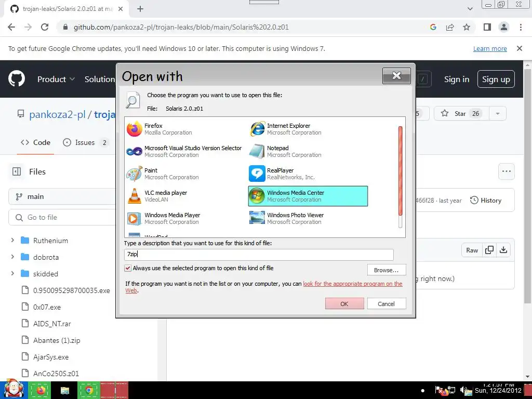Viewport: 532px width, 399px height.
Task: Open Chrome side panel
Action: pos(487,27)
